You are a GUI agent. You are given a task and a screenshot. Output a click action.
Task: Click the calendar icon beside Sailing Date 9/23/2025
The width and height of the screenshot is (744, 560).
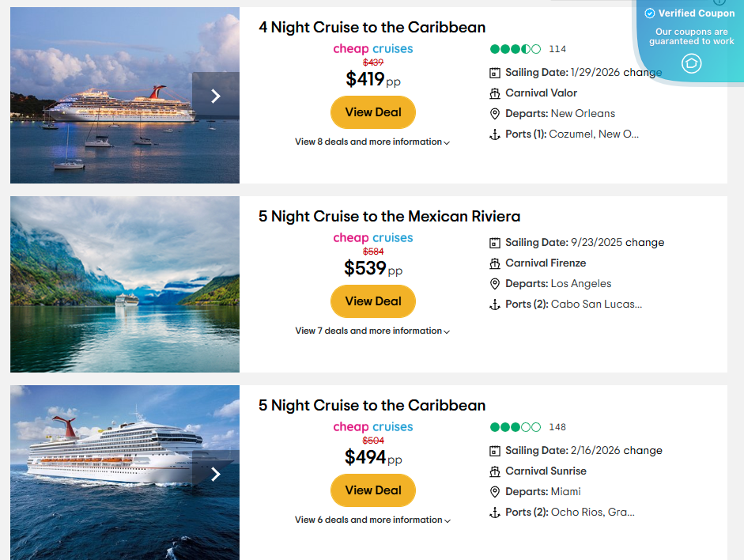click(494, 242)
